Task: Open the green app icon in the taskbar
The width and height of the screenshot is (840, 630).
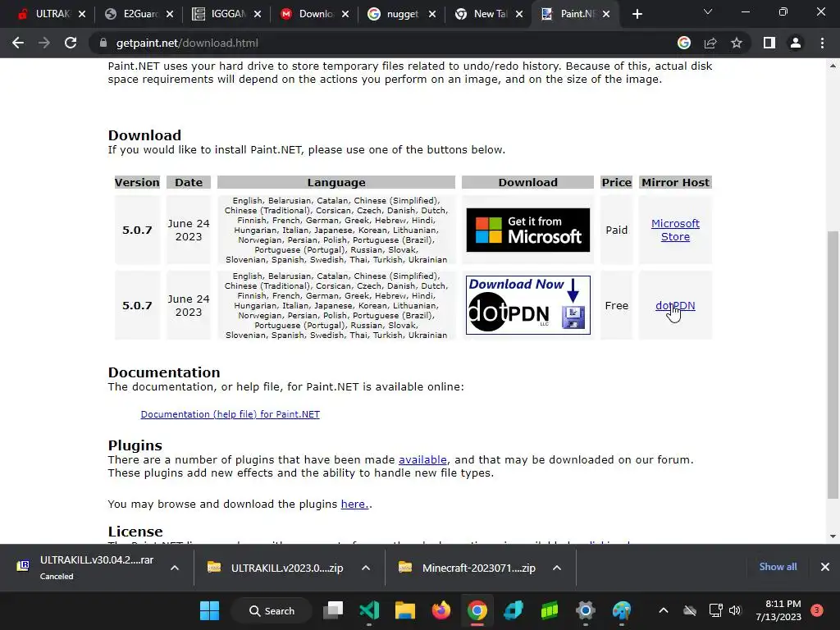Action: pos(549,610)
